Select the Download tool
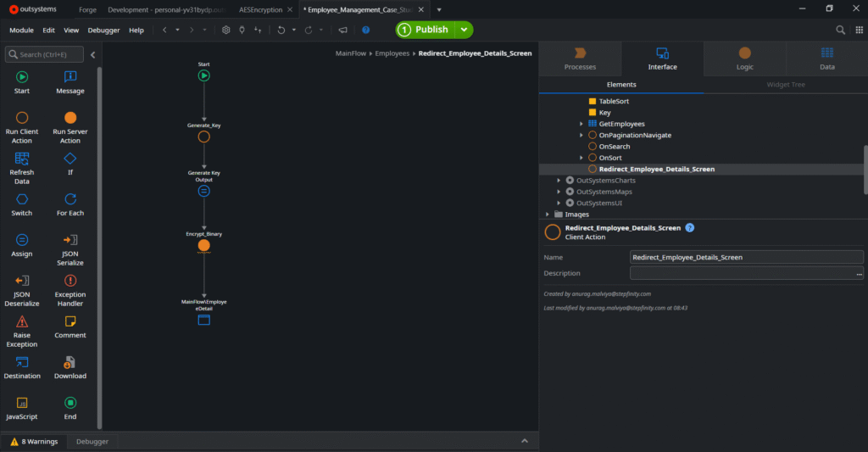The image size is (868, 452). (70, 368)
